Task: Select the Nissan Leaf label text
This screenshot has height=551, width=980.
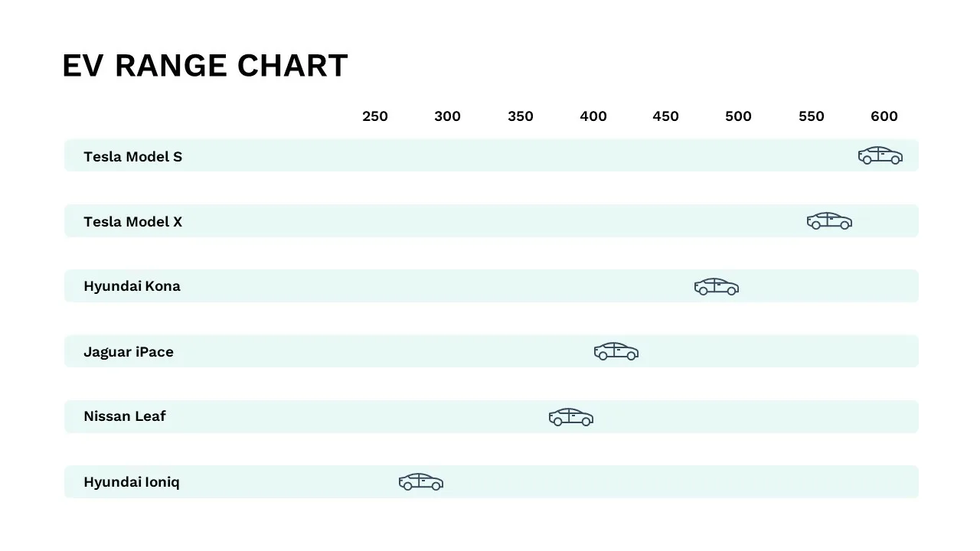Action: point(125,416)
